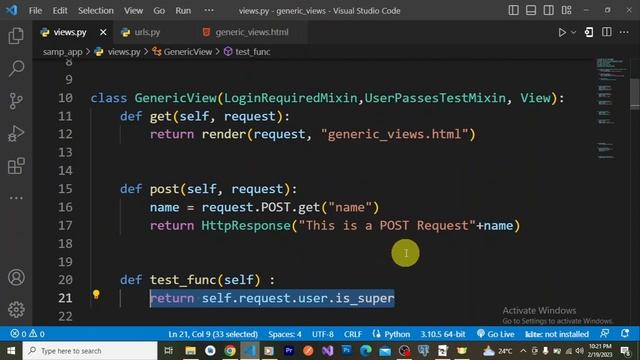Click LoginRequiredMixin in class definition
The height and width of the screenshot is (360, 640).
pos(291,98)
